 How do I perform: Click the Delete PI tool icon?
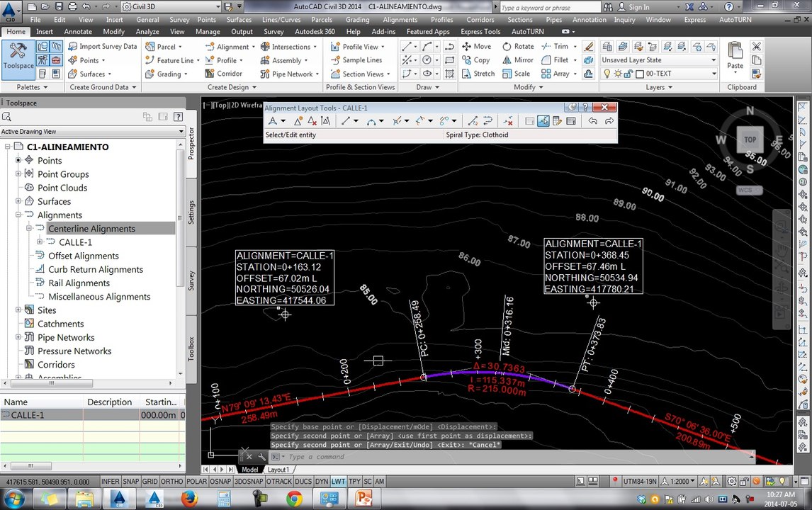312,121
